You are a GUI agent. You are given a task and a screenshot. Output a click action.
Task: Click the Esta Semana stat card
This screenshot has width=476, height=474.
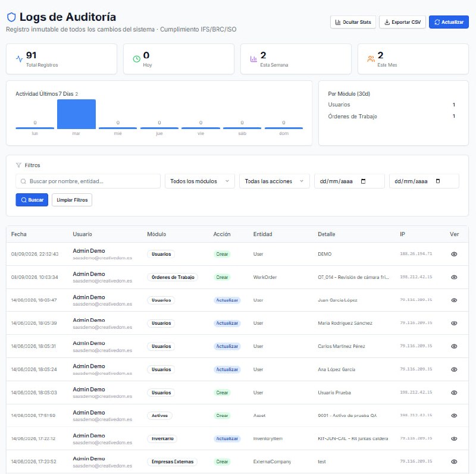coord(296,59)
